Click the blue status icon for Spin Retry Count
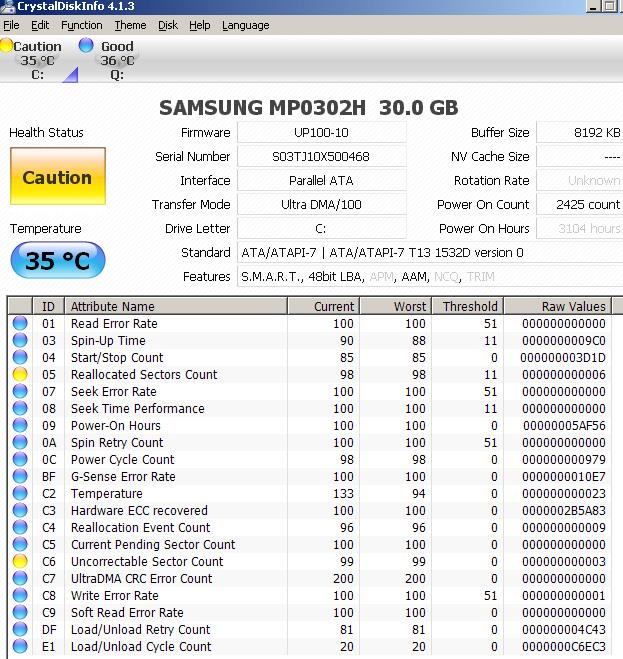Screen dimensions: 623x659 (20, 442)
